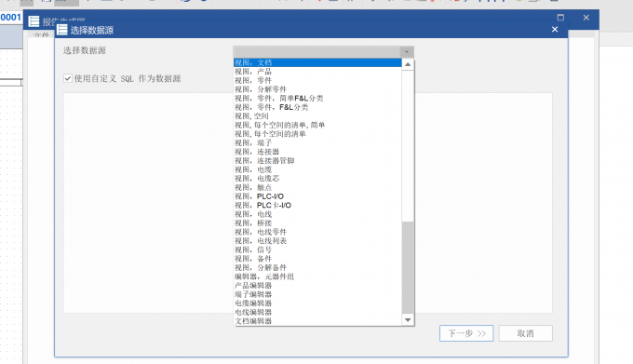The image size is (633, 364).
Task: Choose 电缆编辑器 entry
Action: pyautogui.click(x=317, y=303)
